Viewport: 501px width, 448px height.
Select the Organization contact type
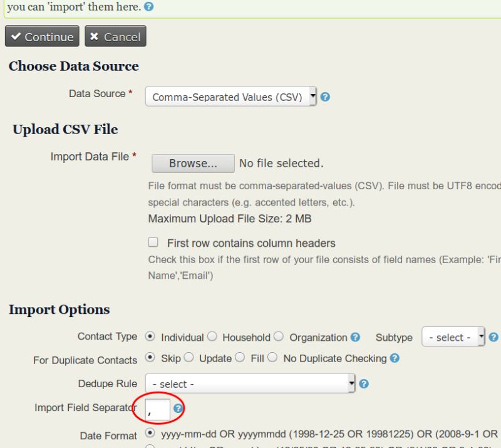pyautogui.click(x=278, y=336)
